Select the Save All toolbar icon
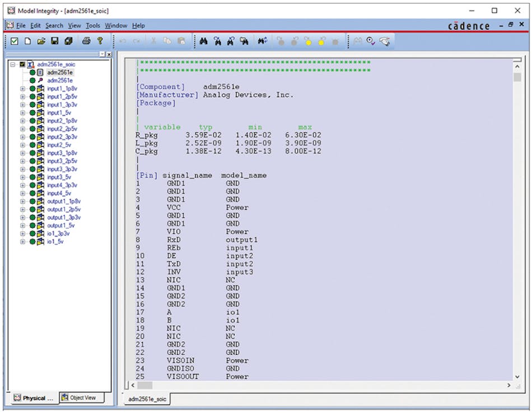Image resolution: width=532 pixels, height=413 pixels. pos(69,40)
